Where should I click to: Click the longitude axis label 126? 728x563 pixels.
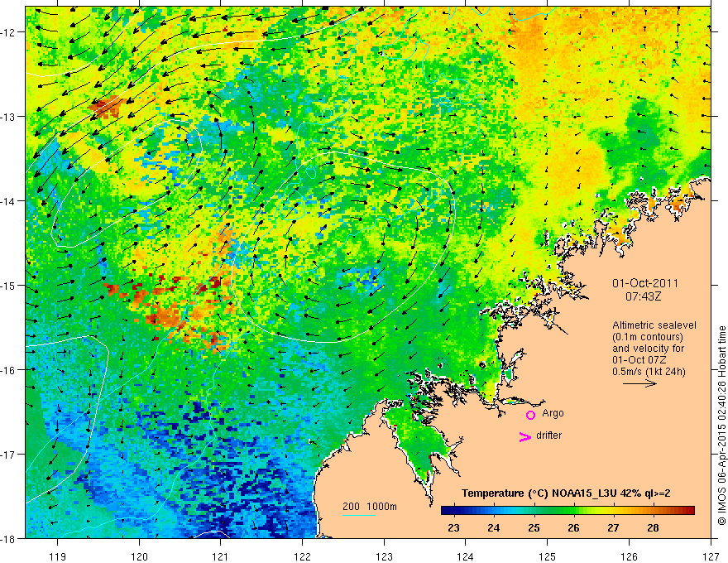pyautogui.click(x=629, y=556)
